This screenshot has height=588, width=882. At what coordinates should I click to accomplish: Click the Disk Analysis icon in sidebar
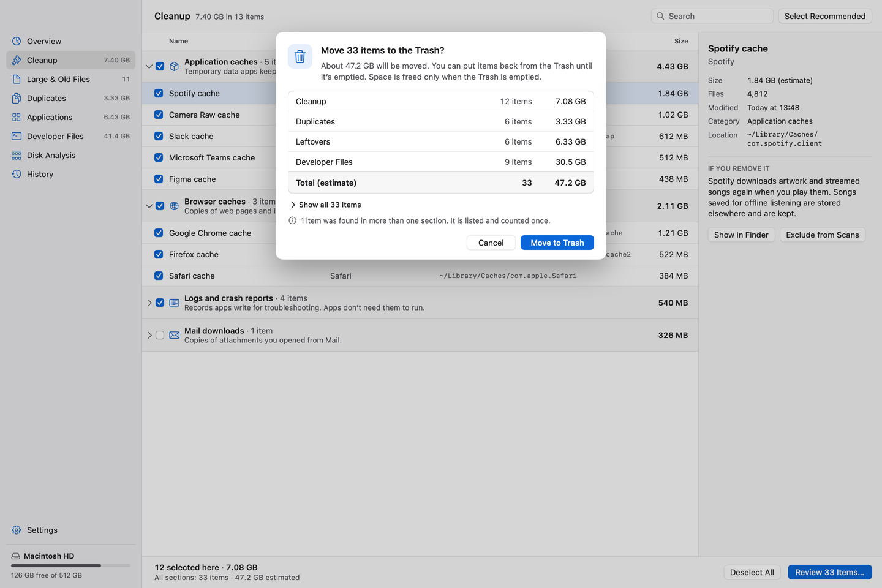[17, 155]
